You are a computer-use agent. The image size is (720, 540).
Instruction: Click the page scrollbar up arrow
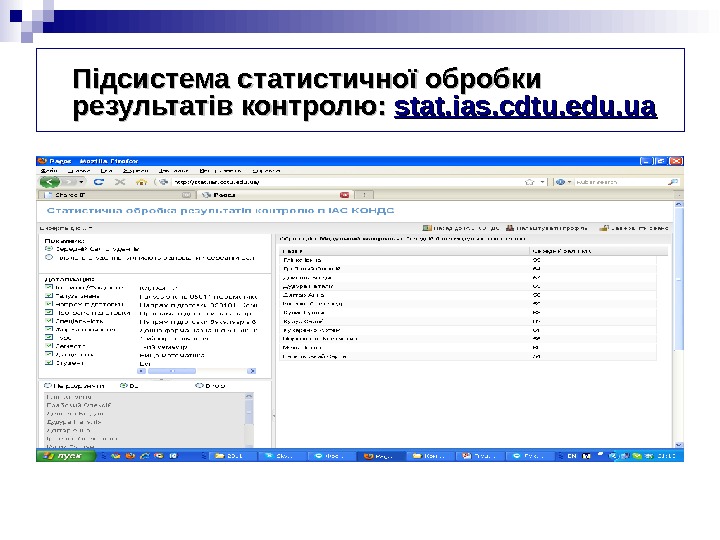679,204
